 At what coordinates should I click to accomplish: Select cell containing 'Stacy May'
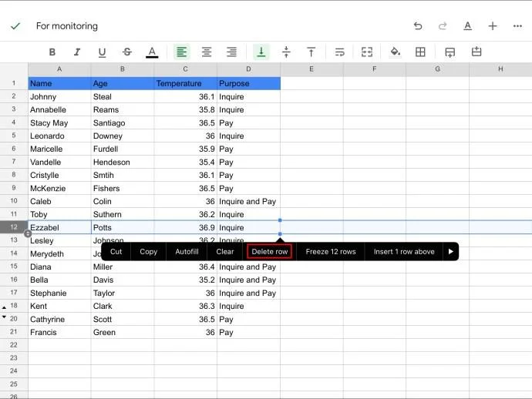click(x=59, y=122)
